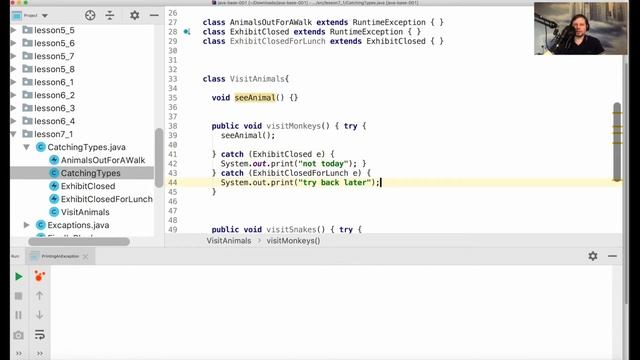Toggle soft-wrap in Run console
Screen dimensions: 640x360
39,335
